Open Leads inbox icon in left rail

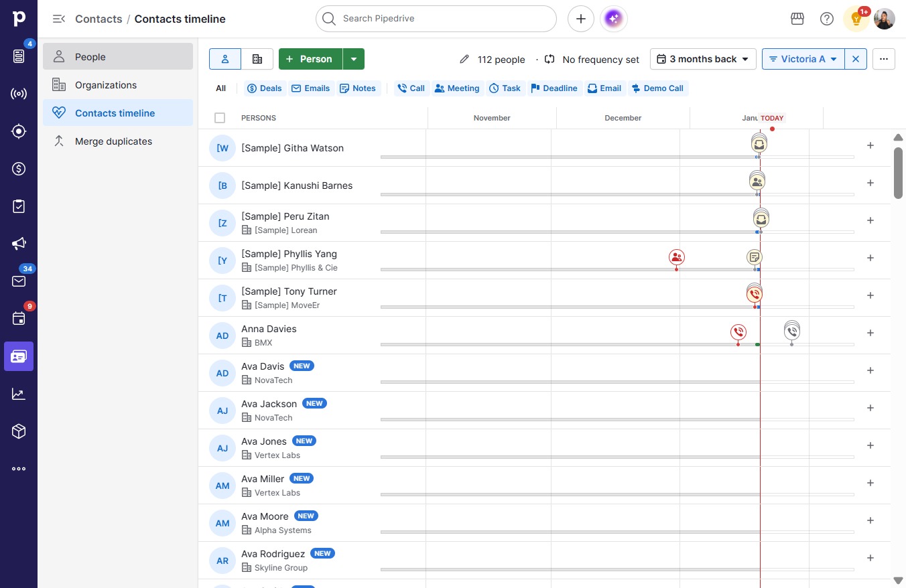click(19, 56)
